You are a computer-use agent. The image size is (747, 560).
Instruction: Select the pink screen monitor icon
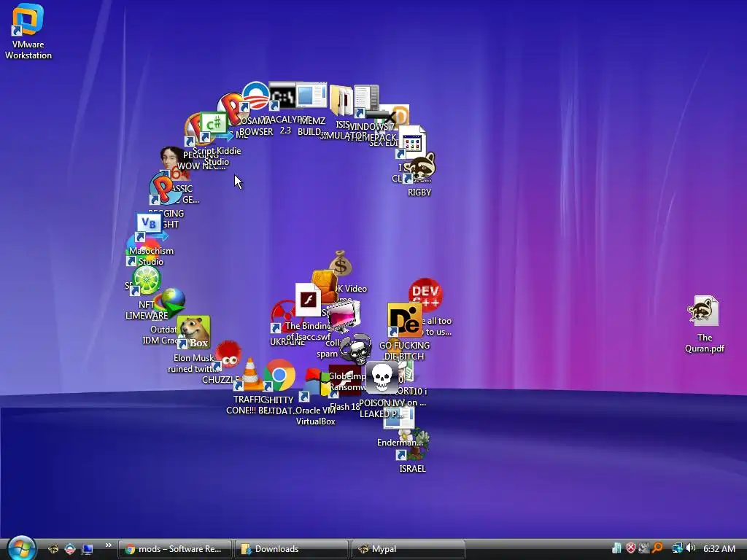(x=344, y=315)
